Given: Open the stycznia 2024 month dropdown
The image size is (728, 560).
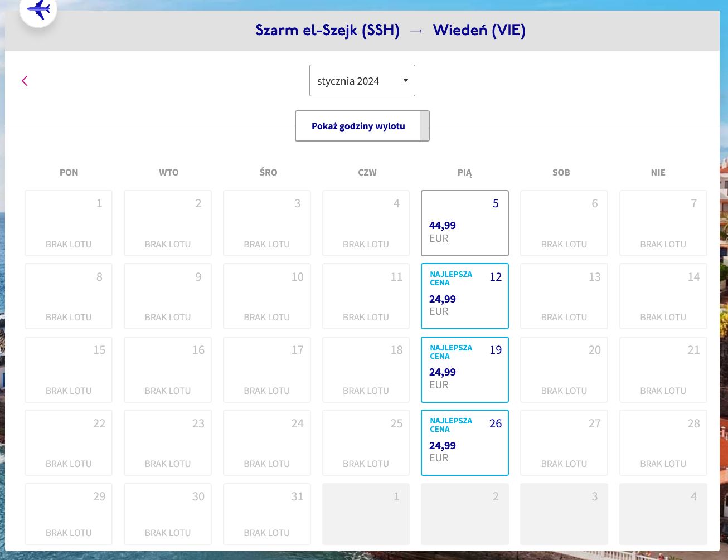Looking at the screenshot, I should tap(362, 81).
